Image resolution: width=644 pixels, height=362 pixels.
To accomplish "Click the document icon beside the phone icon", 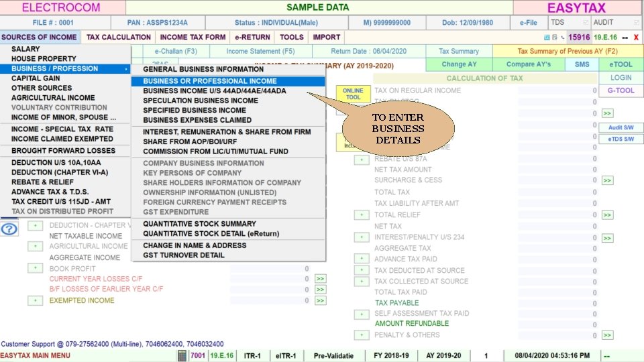I will [x=555, y=38].
